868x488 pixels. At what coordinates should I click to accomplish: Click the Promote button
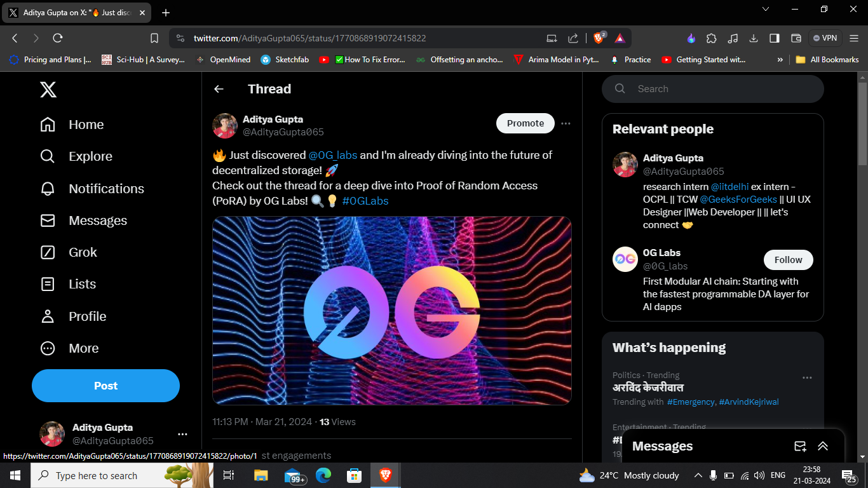(526, 123)
